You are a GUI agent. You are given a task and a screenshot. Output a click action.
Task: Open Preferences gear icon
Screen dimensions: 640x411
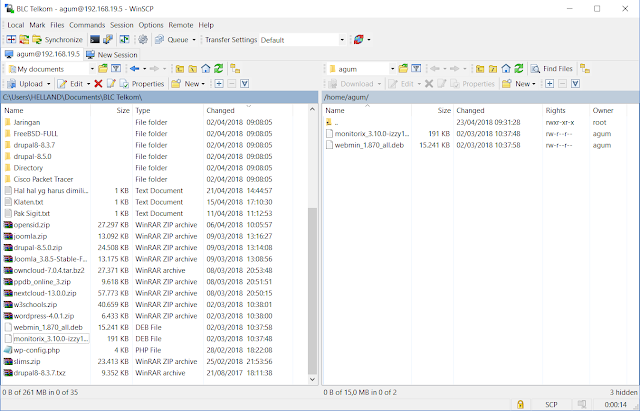coord(143,40)
